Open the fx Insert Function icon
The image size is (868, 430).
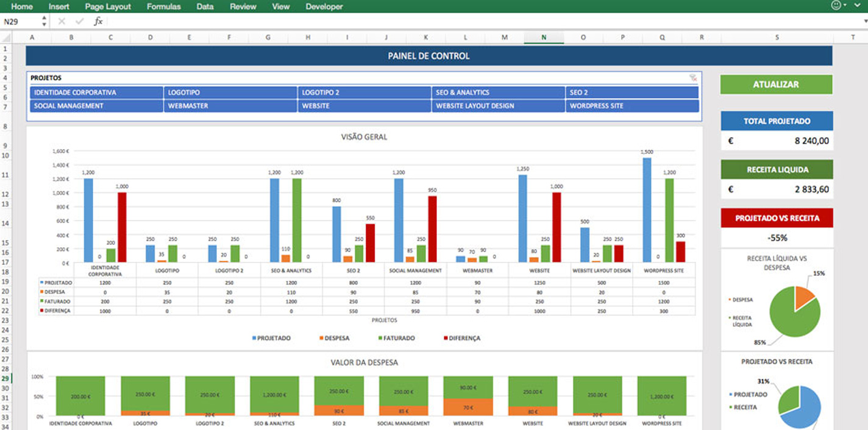point(98,21)
